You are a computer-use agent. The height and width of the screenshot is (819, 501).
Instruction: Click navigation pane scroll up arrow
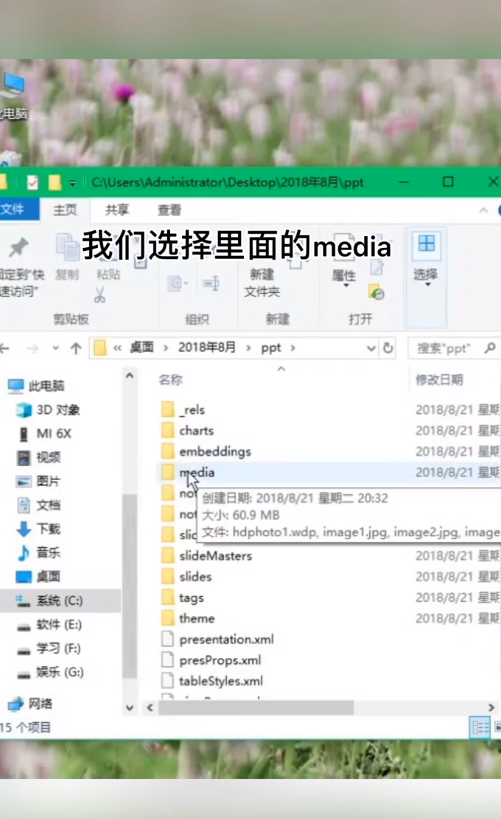coord(130,376)
